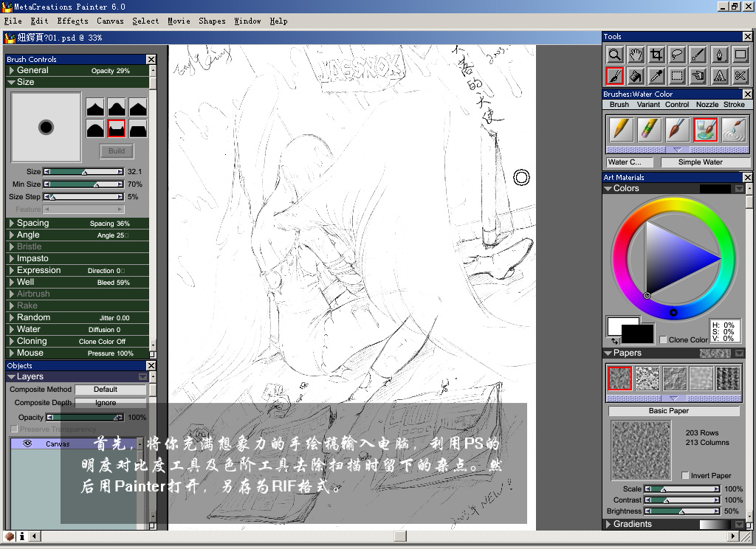The width and height of the screenshot is (756, 549).
Task: Click the layer Opacity slider
Action: click(85, 418)
